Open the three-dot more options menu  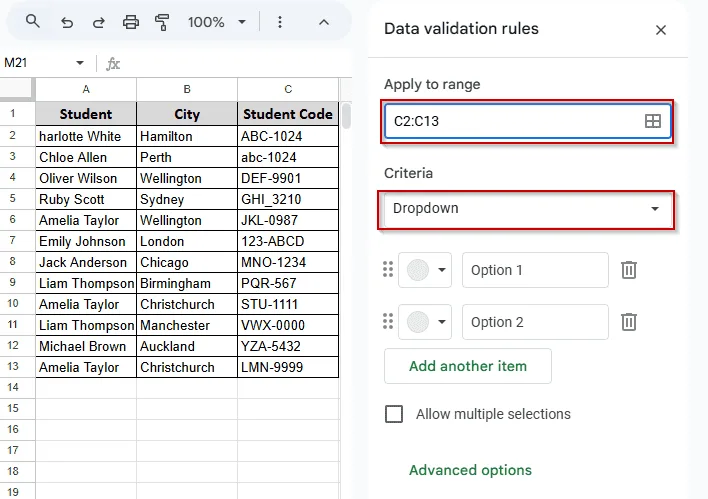pyautogui.click(x=280, y=22)
